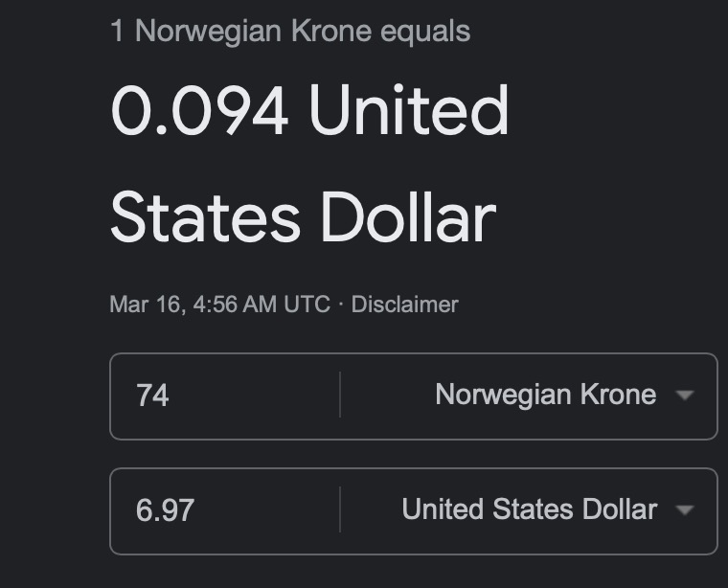728x588 pixels.
Task: Click the United States Dollar dropdown arrow
Action: (x=685, y=510)
